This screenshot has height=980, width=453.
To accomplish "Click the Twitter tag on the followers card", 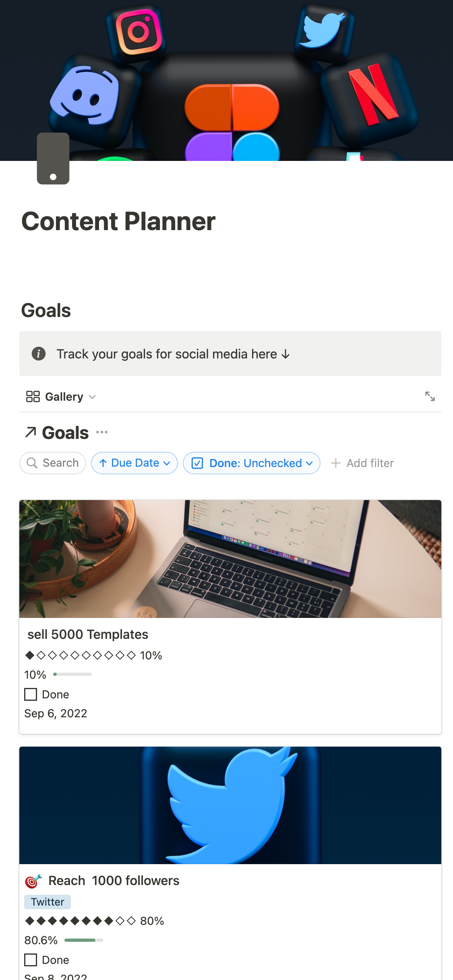I will (x=48, y=902).
